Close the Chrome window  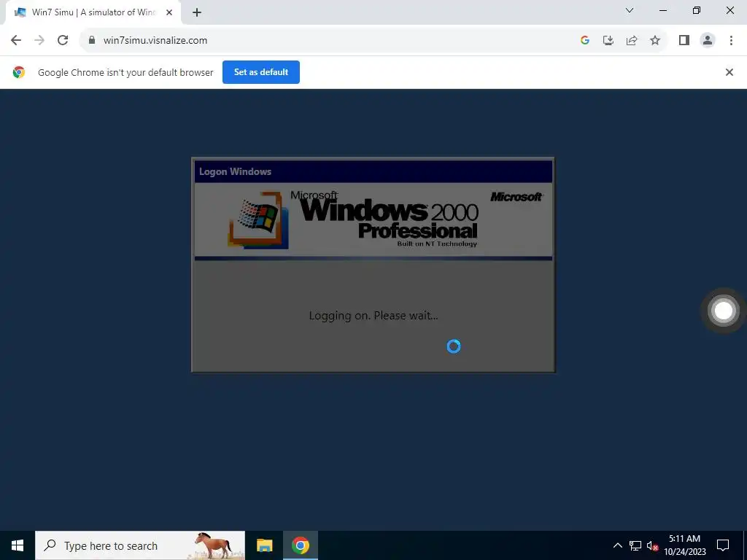pos(729,10)
